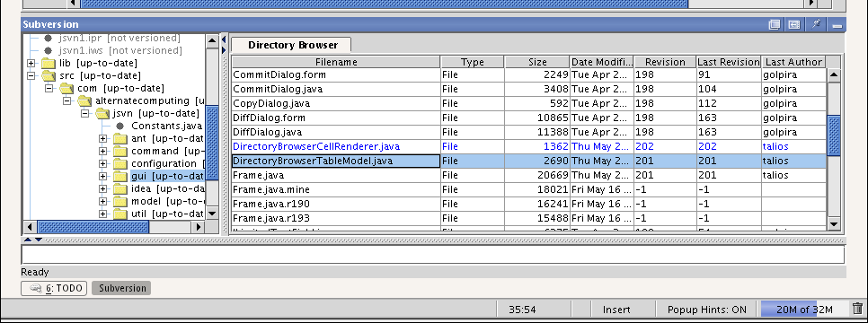The width and height of the screenshot is (868, 323).
Task: Click the command folder icon
Action: click(x=120, y=151)
